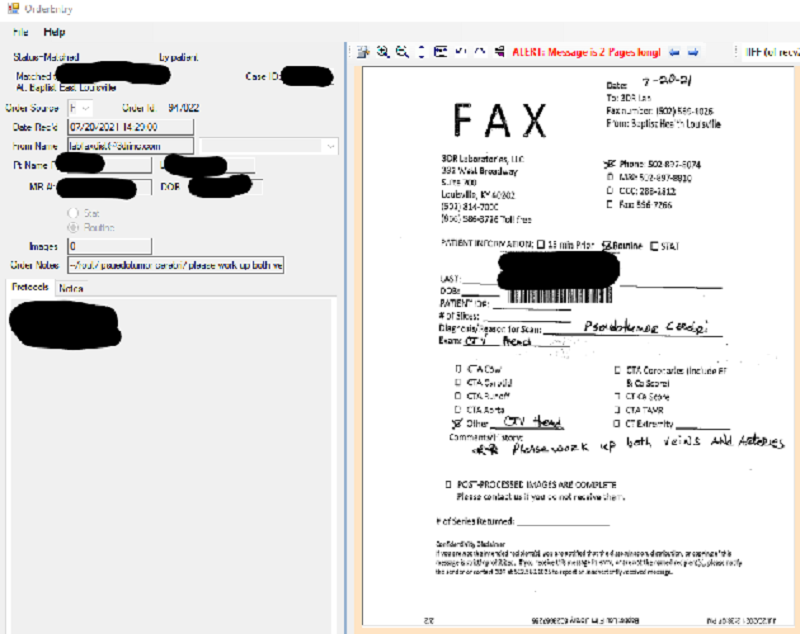Viewport: 800px width, 634px height.
Task: Rotate the fax image clockwise
Action: pos(479,51)
